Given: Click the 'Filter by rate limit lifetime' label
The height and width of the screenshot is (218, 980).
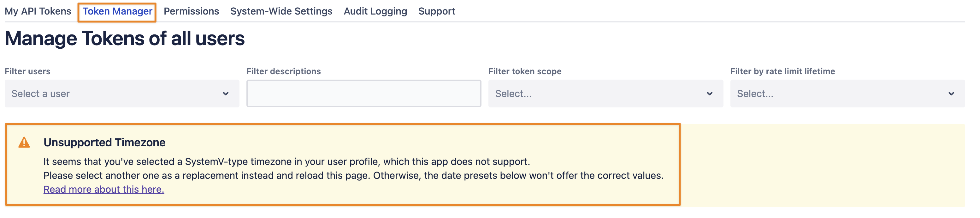Looking at the screenshot, I should (782, 71).
